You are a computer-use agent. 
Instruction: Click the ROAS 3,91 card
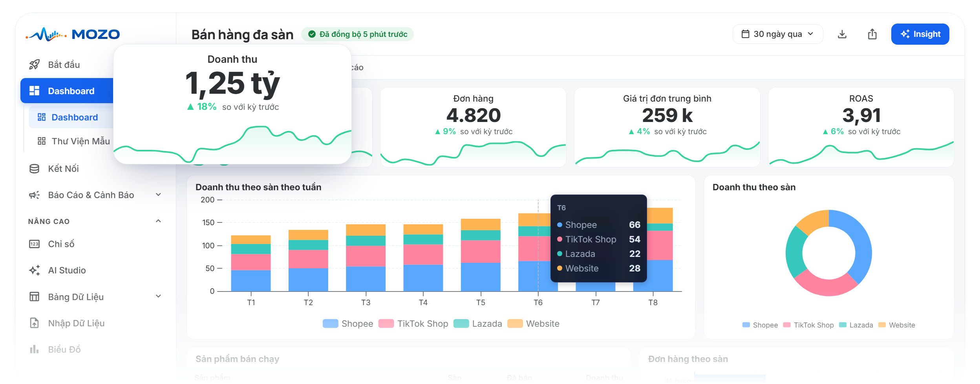(x=861, y=127)
